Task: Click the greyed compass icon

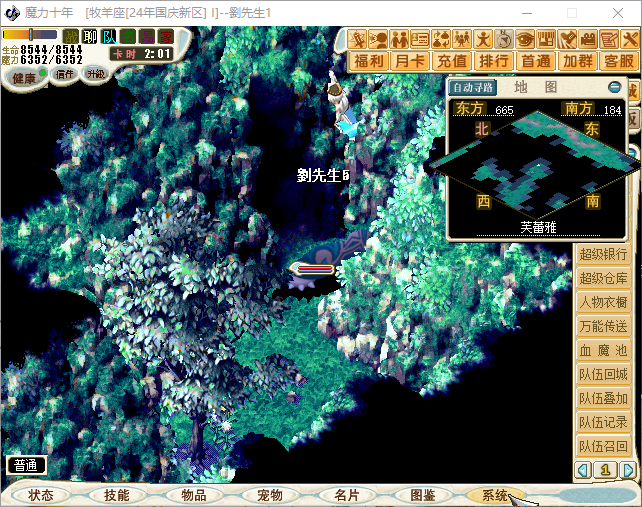Action: coord(504,39)
